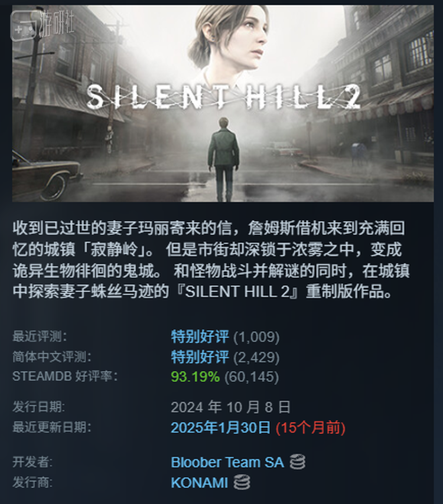Click the coin icon beside Bloober Team SA
Image resolution: width=443 pixels, height=504 pixels.
(297, 462)
